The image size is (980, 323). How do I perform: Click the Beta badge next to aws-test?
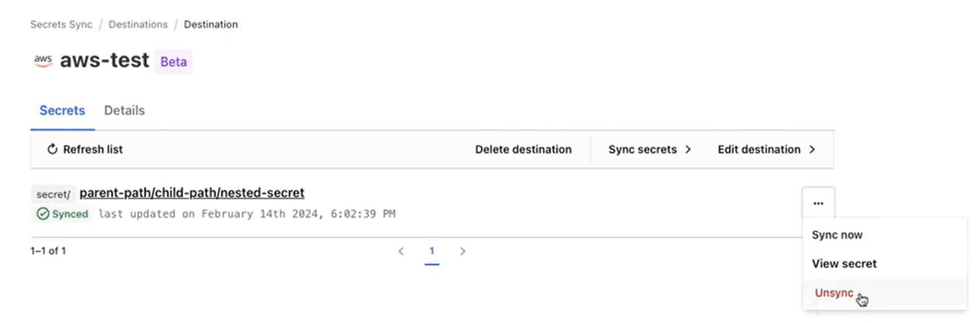pos(173,61)
